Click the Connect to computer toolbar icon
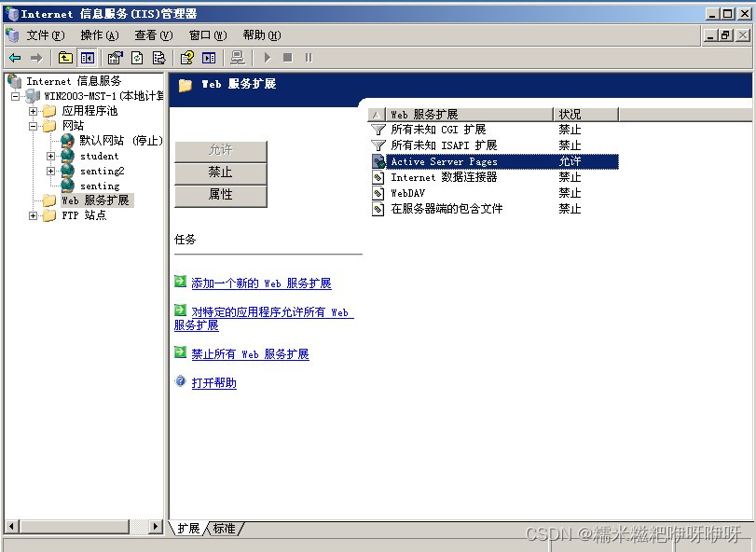Viewport: 756px width, 552px height. point(237,59)
